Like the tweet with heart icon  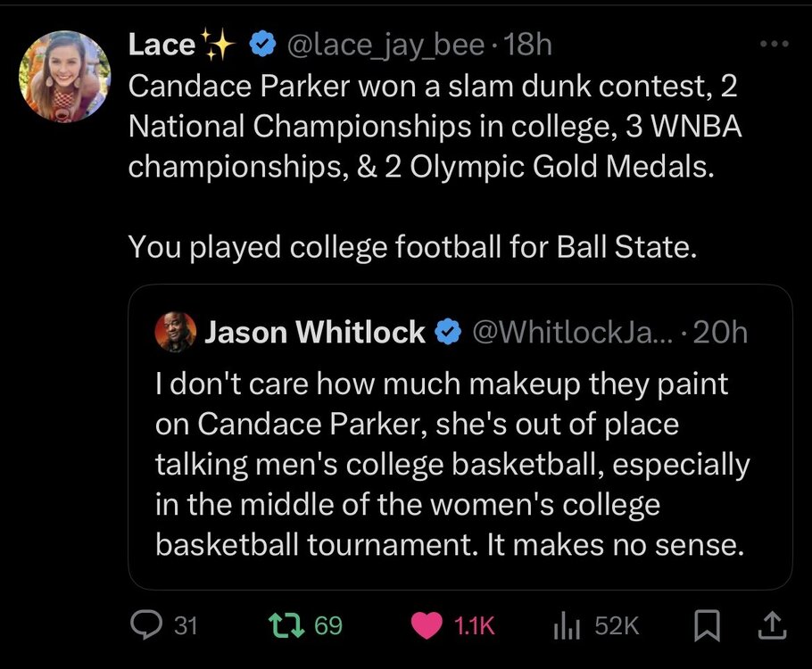[430, 626]
